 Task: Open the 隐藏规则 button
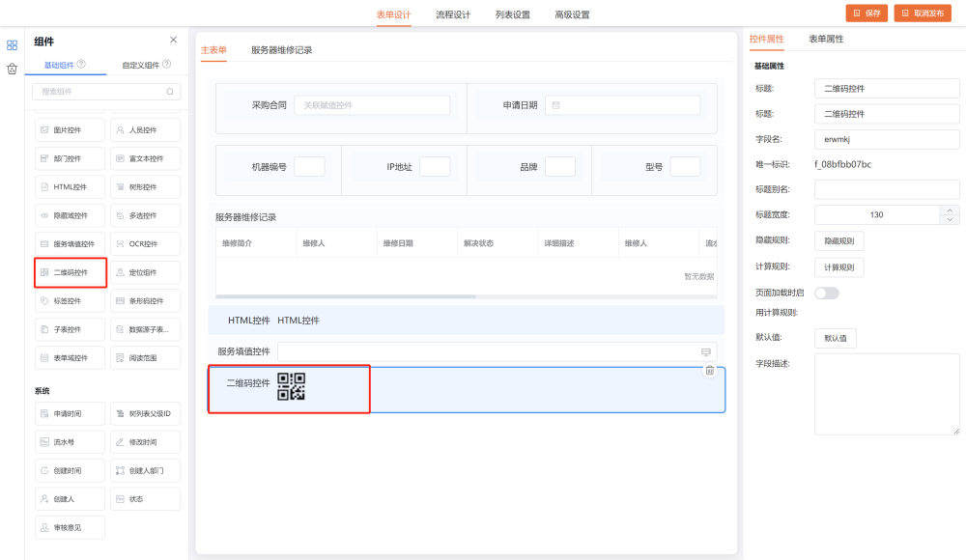(838, 240)
